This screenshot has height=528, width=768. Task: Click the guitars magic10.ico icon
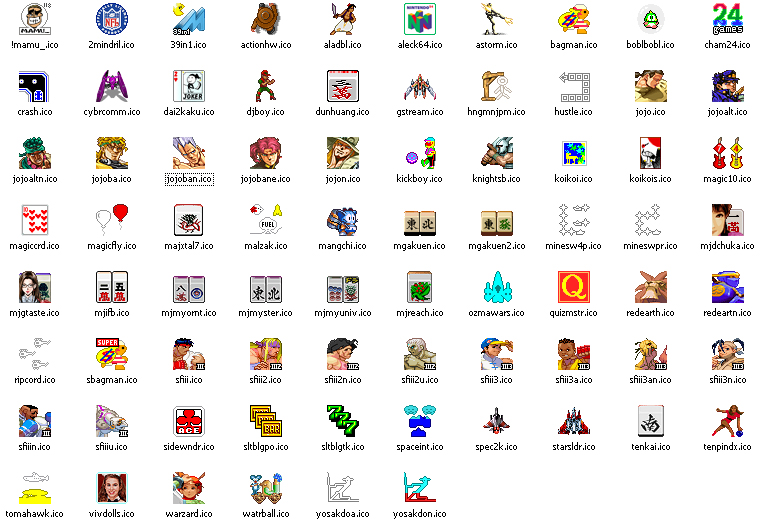tap(727, 153)
